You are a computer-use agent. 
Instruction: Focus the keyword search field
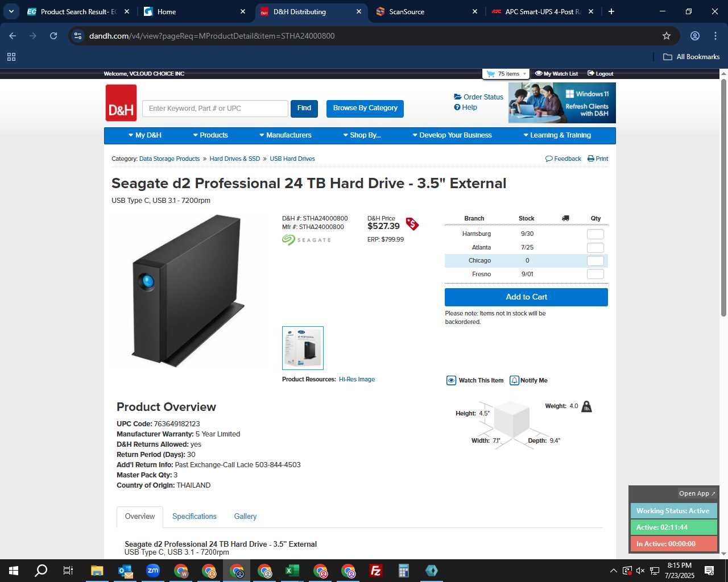pyautogui.click(x=215, y=109)
